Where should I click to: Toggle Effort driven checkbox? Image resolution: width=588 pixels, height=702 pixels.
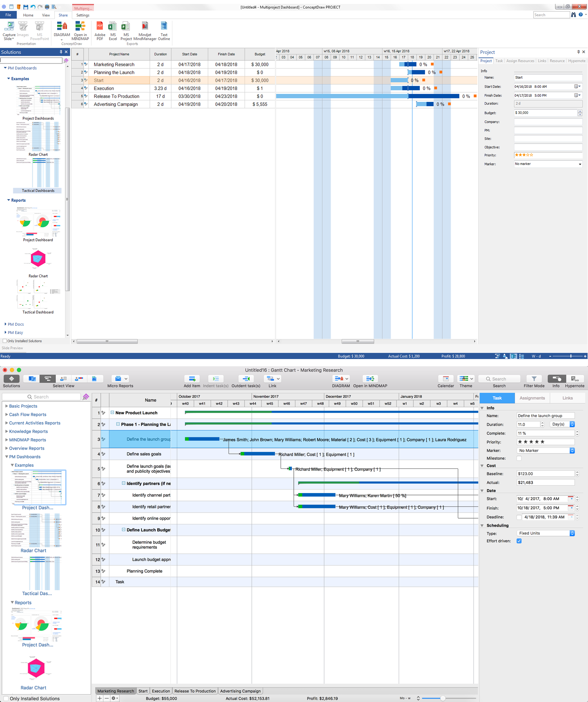519,541
